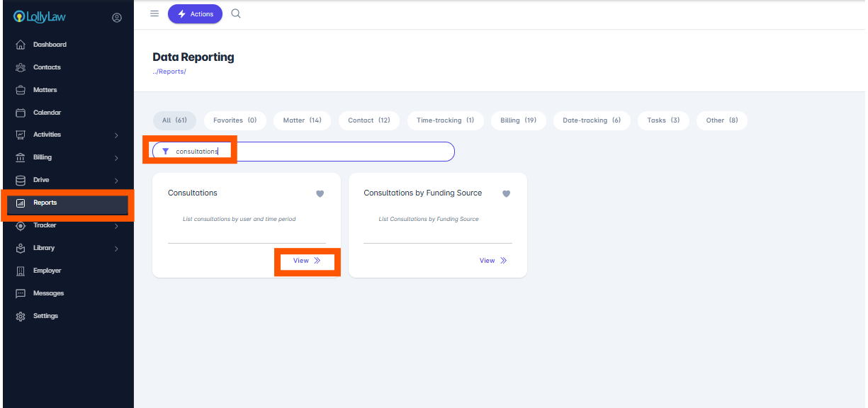868x408 pixels.
Task: Click the Consultations by Funding Source title
Action: click(x=423, y=193)
